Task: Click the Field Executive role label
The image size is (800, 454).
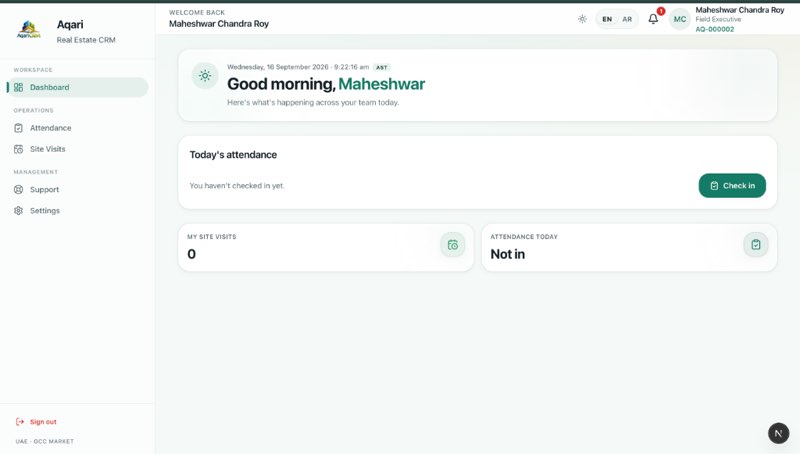Action: point(718,19)
